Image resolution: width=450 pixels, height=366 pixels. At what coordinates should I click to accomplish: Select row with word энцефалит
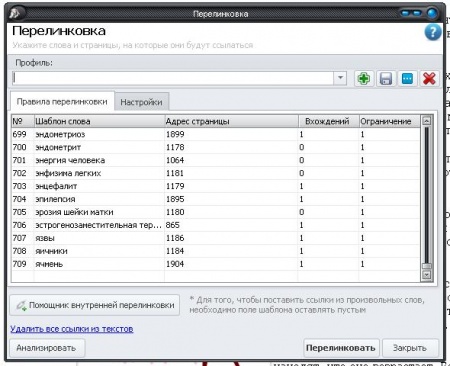(215, 186)
